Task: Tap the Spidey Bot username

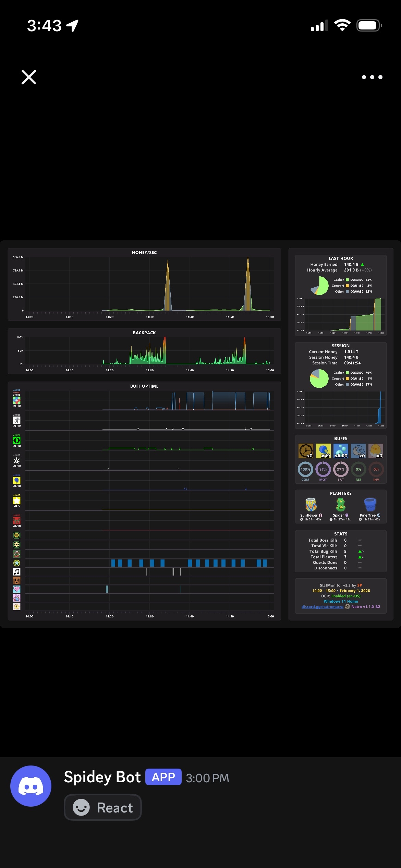Action: (x=102, y=777)
